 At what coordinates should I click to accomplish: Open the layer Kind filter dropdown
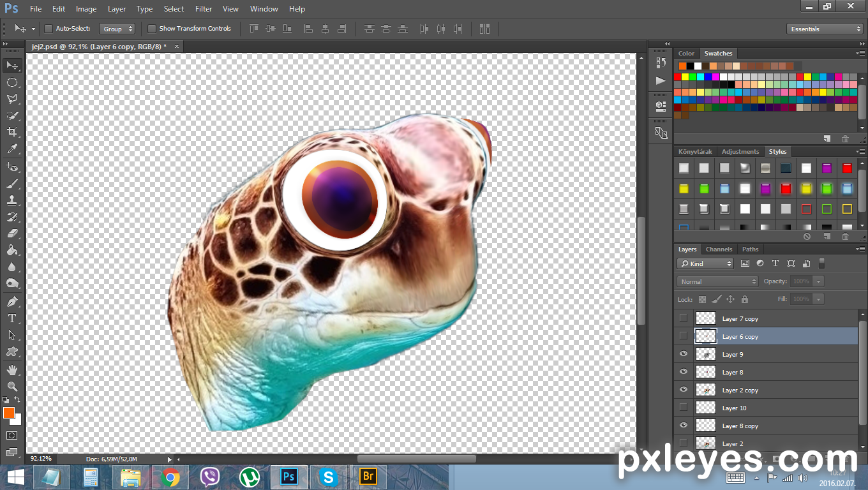(x=705, y=264)
